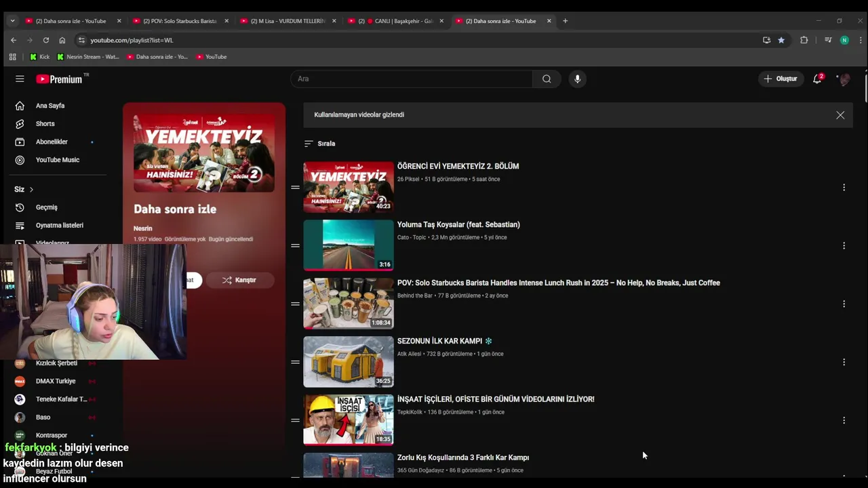Open the playlist hero cover image
868x488 pixels.
[204, 152]
